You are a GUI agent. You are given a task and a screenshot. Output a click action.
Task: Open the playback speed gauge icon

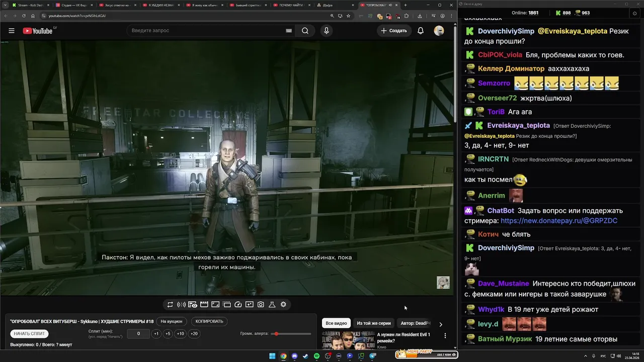pyautogui.click(x=238, y=305)
